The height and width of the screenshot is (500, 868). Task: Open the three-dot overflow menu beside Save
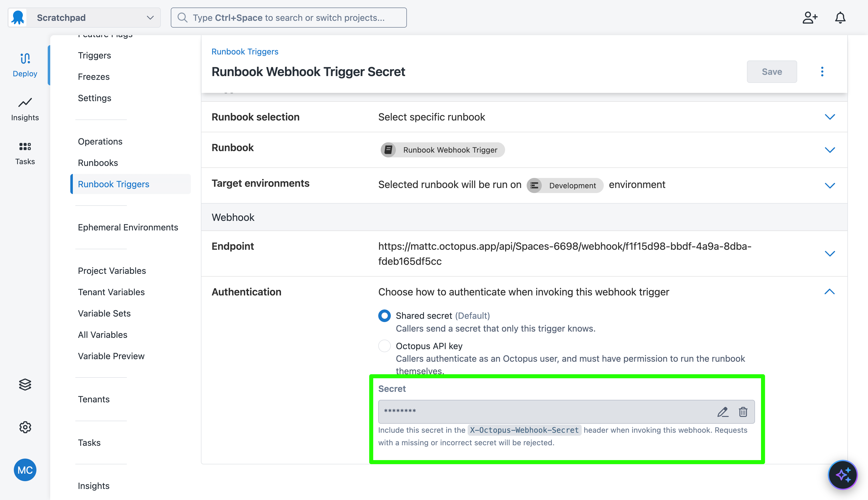[x=822, y=72]
